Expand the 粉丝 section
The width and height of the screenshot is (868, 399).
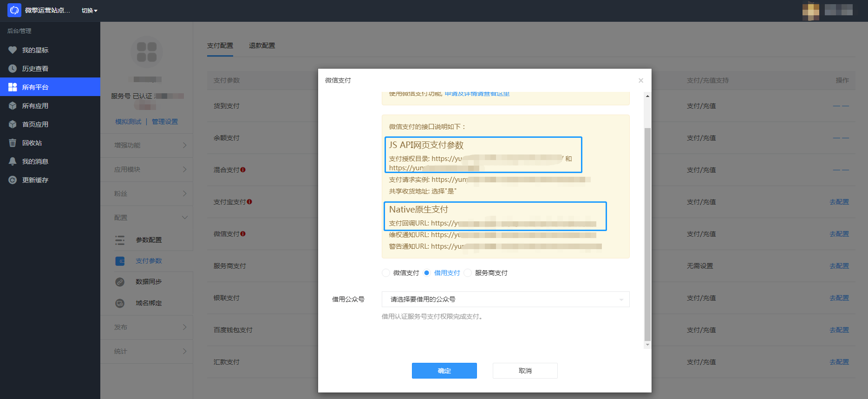(147, 193)
